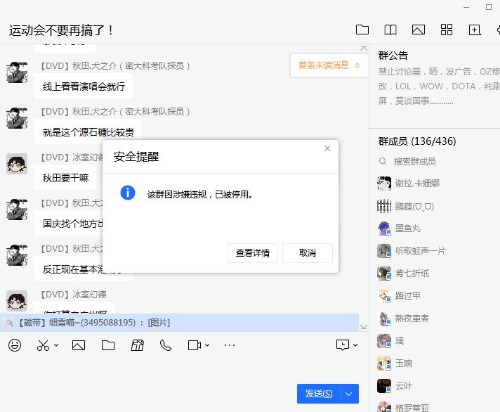Collapse the top arrow above unread banner
500x412 pixels.
coord(363,48)
